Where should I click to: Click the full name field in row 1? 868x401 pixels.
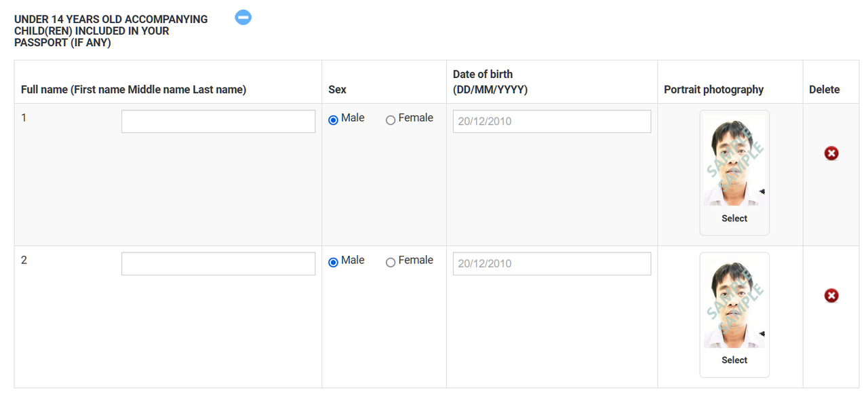pyautogui.click(x=218, y=121)
